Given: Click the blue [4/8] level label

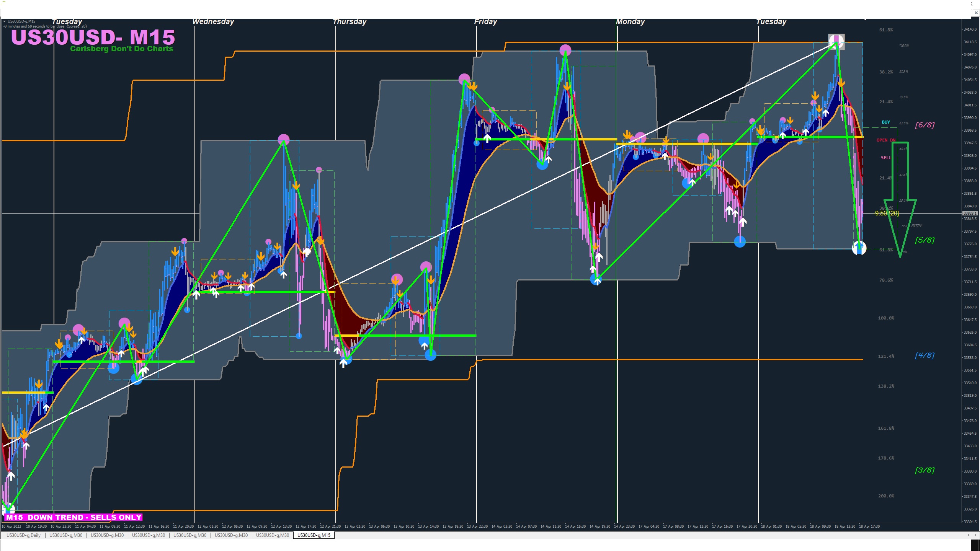Looking at the screenshot, I should (x=924, y=355).
